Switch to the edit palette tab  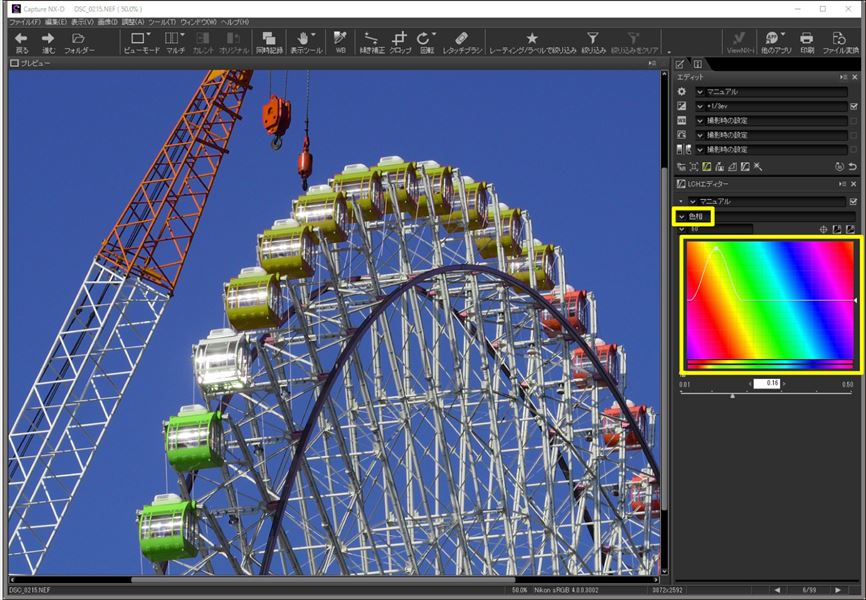tap(681, 64)
